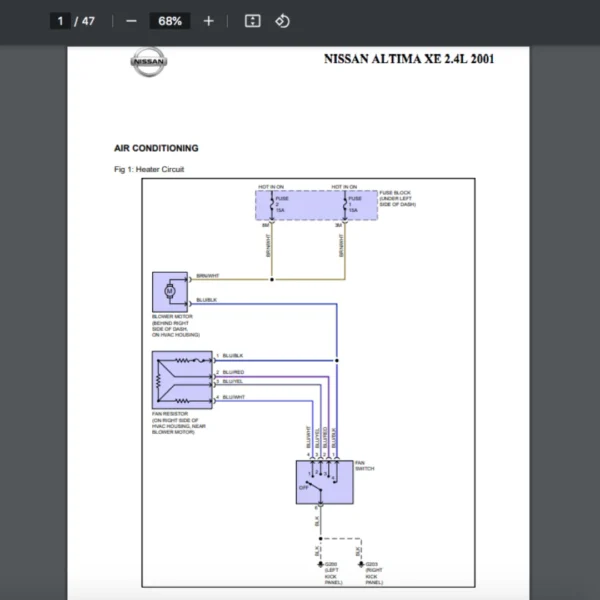Screen dimensions: 600x600
Task: Click the Nissan logo on the page
Action: coord(149,63)
